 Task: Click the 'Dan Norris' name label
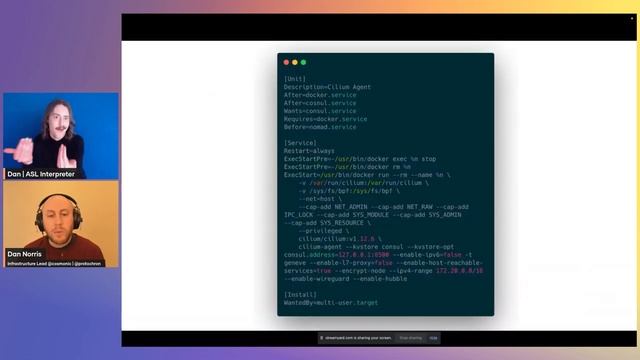pyautogui.click(x=24, y=254)
